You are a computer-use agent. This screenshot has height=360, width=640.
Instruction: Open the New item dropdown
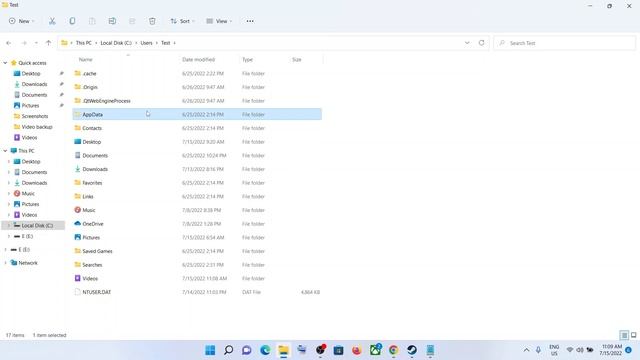(21, 21)
